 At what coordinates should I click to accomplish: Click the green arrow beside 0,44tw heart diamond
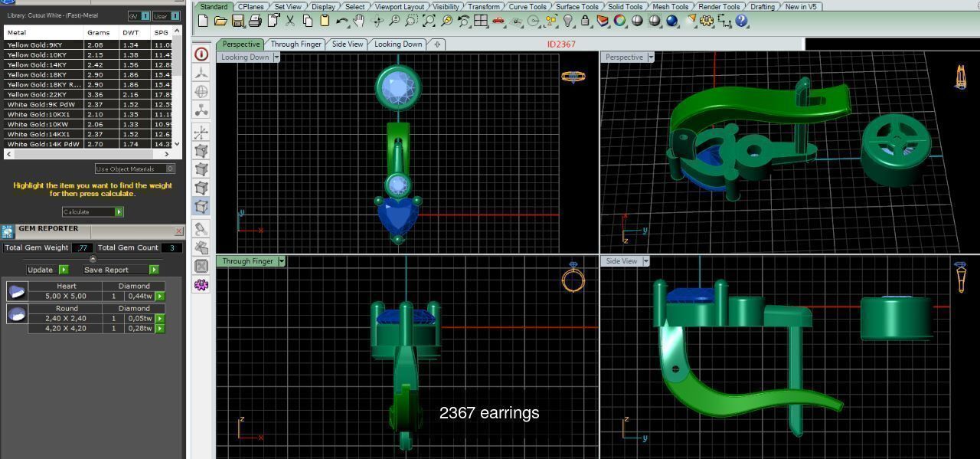click(x=160, y=296)
